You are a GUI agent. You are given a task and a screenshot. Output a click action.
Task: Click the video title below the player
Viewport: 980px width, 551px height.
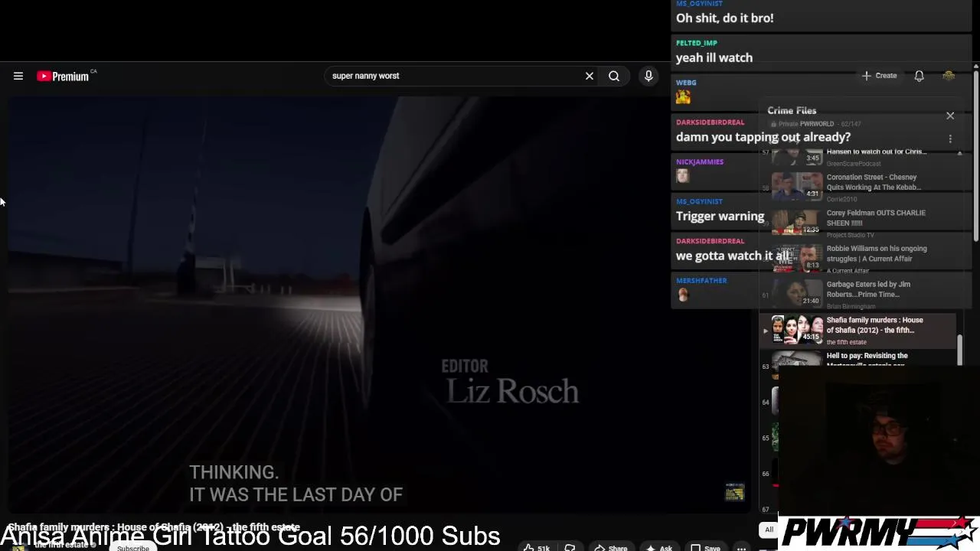click(153, 527)
